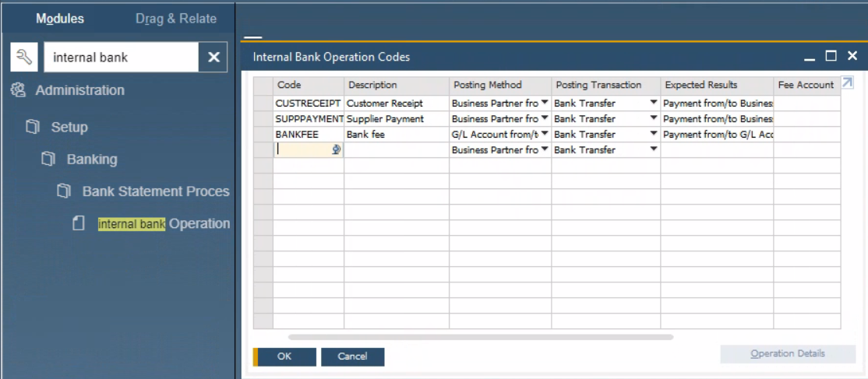The height and width of the screenshot is (379, 868).
Task: Click the Administration gear icon
Action: point(18,90)
